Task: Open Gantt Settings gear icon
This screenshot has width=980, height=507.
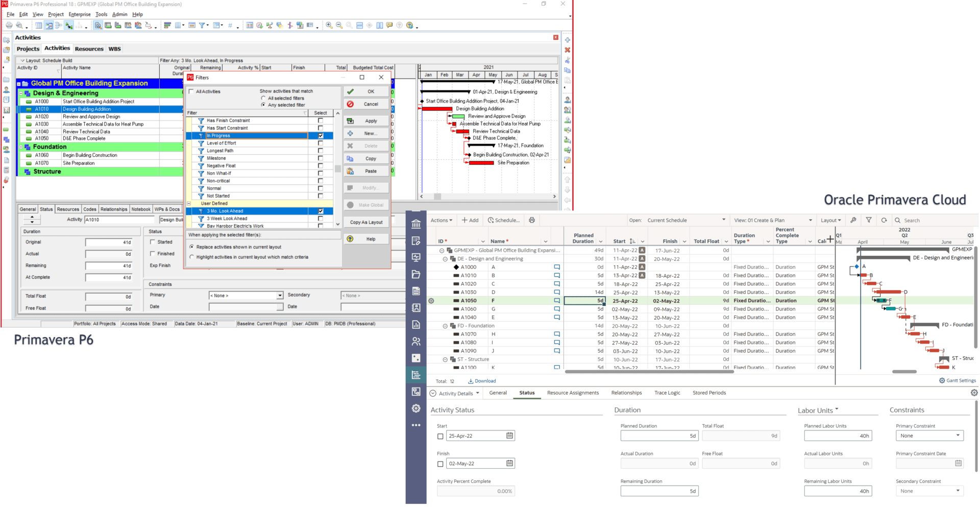Action: click(x=942, y=380)
